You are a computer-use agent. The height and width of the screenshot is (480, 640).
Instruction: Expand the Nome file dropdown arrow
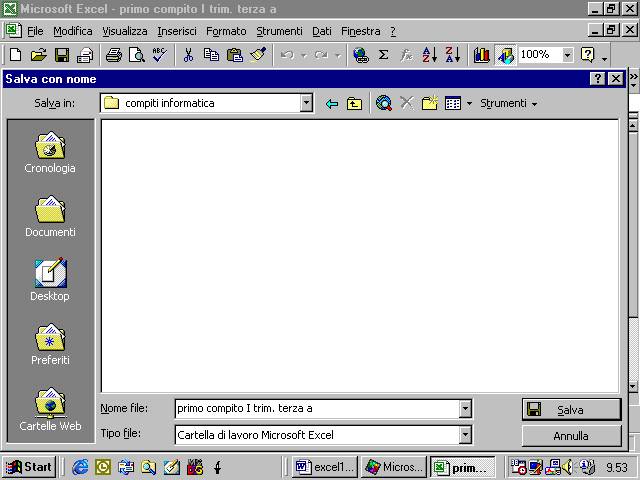465,409
